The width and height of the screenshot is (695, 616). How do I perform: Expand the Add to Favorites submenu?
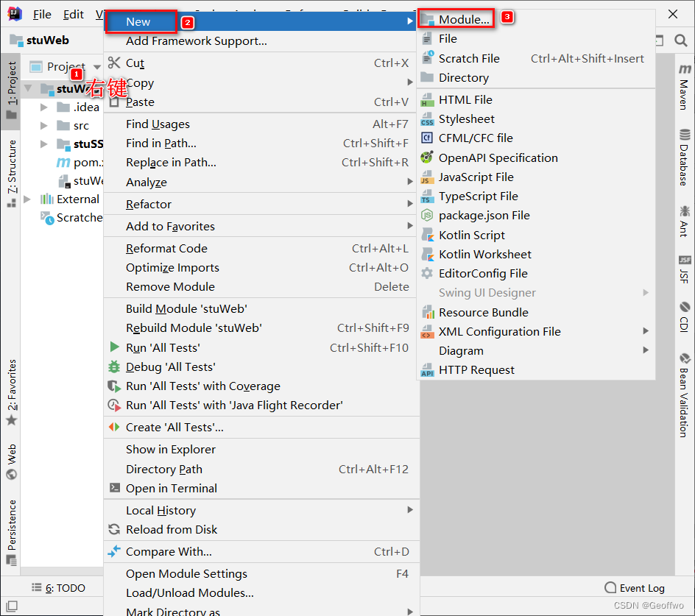tap(261, 227)
